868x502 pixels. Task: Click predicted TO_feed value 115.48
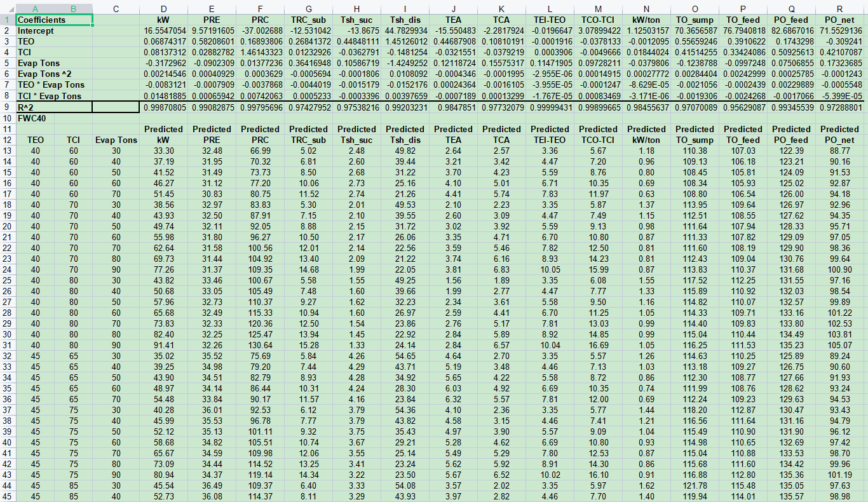click(743, 485)
